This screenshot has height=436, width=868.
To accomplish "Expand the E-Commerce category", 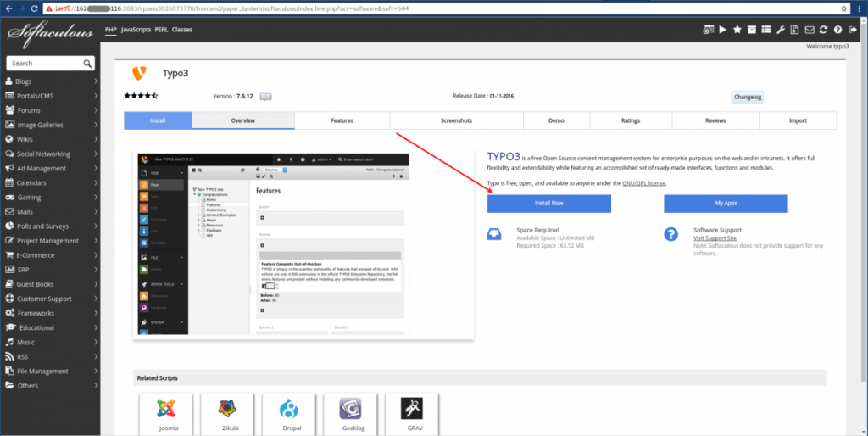I will click(x=50, y=255).
